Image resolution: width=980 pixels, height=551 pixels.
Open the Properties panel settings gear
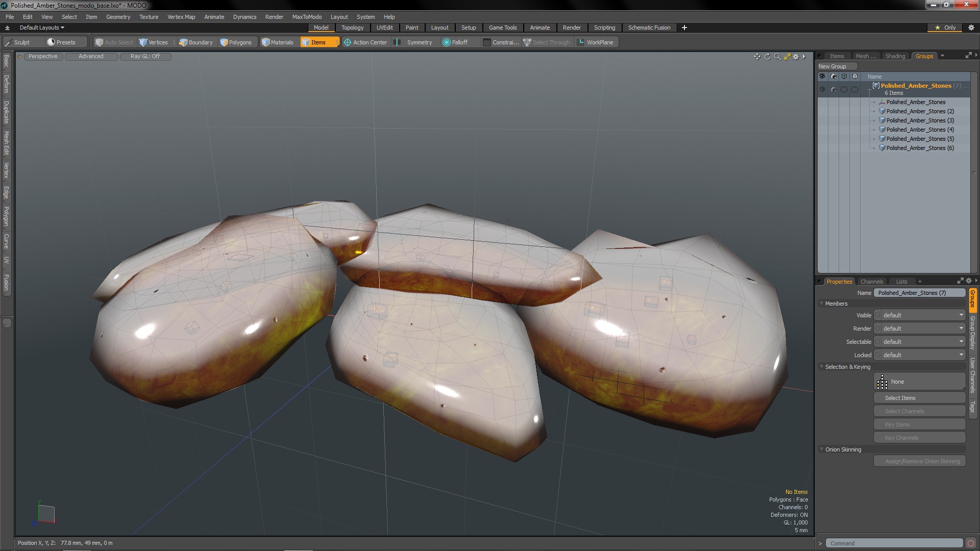[969, 281]
